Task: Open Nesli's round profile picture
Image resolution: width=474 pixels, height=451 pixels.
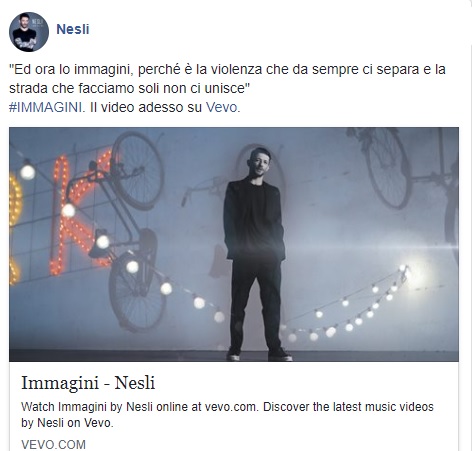Action: [x=29, y=32]
